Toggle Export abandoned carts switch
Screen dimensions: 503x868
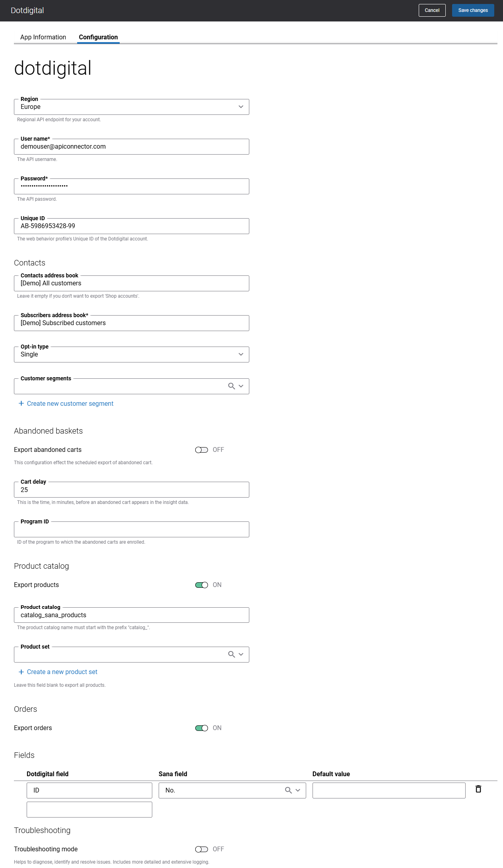pos(202,450)
